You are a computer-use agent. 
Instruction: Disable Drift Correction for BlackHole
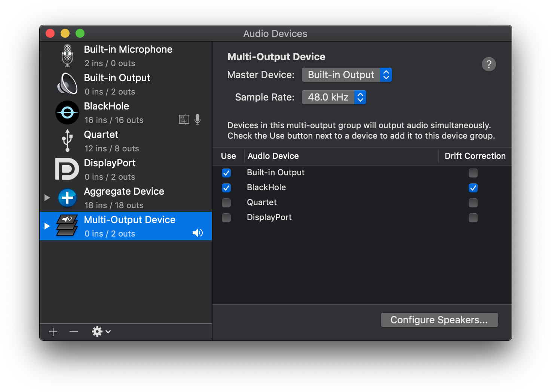473,188
